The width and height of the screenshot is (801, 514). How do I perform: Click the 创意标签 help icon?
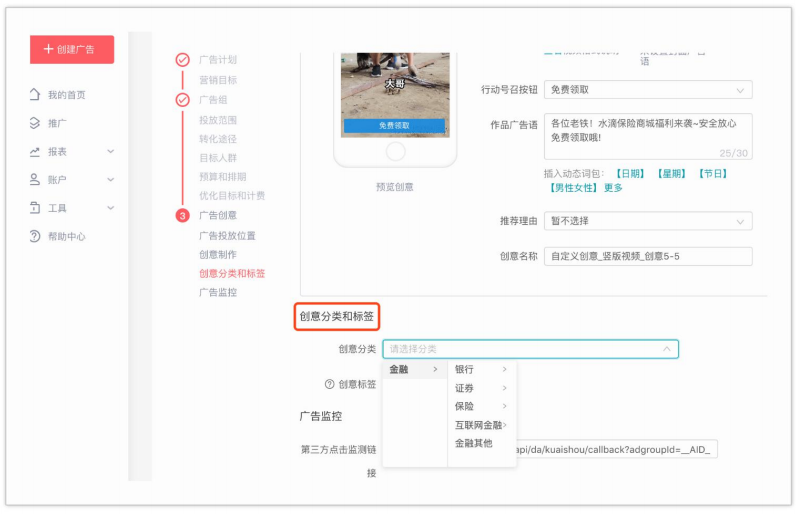click(329, 384)
